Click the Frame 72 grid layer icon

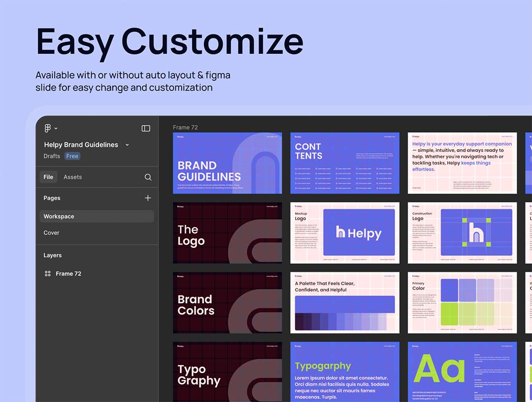click(x=48, y=273)
